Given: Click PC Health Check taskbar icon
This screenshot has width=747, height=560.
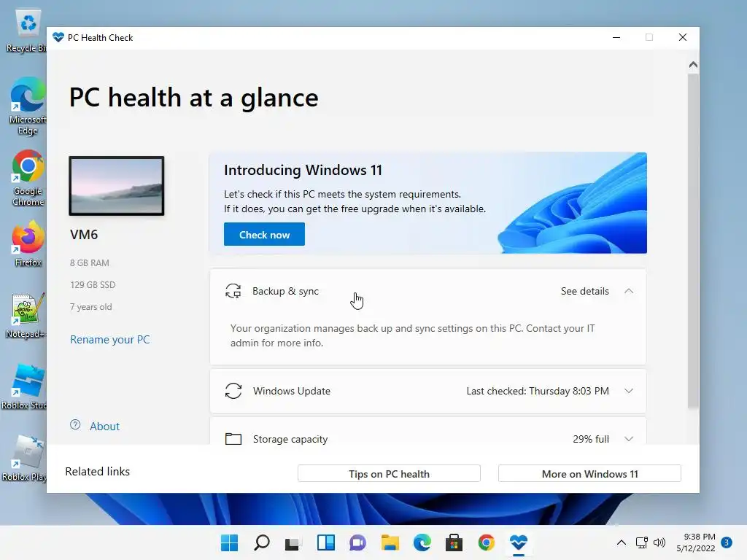Looking at the screenshot, I should (x=519, y=542).
